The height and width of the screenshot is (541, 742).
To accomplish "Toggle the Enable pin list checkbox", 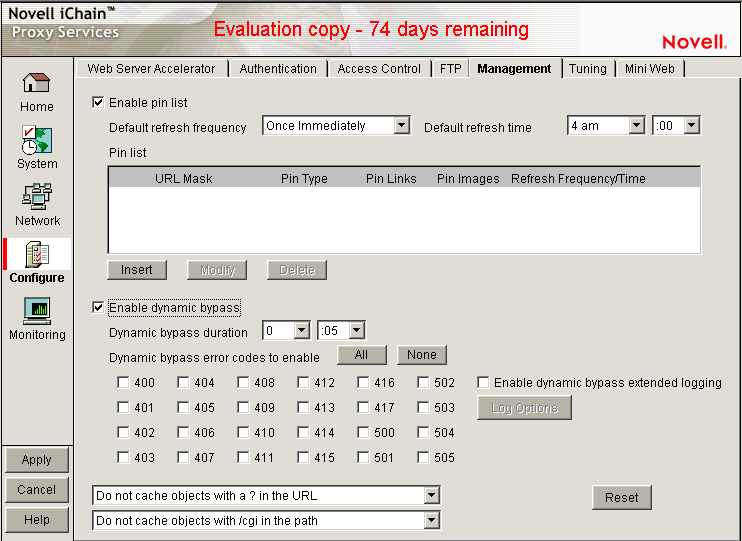I will [x=98, y=102].
